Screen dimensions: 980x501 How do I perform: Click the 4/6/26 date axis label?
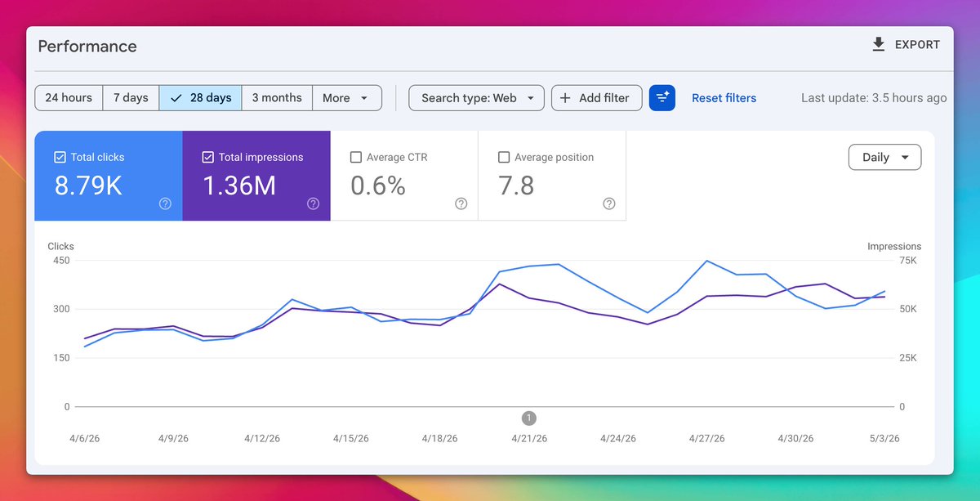click(x=85, y=439)
